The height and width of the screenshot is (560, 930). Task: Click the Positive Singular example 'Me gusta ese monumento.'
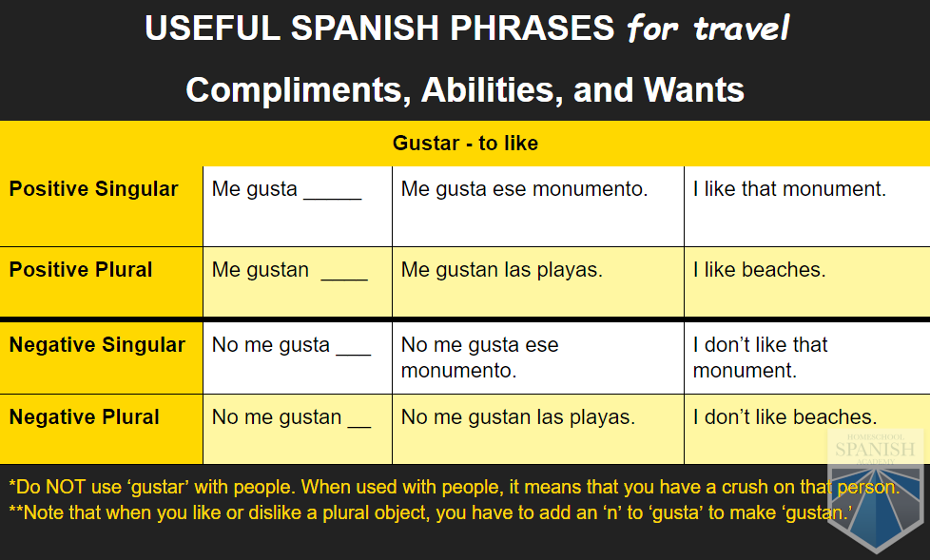(x=524, y=189)
